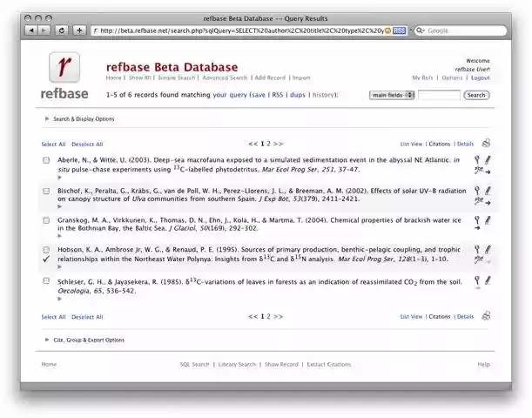Viewport: 532px width, 418px height.
Task: Reload the page in browser toolbar
Action: click(62, 30)
